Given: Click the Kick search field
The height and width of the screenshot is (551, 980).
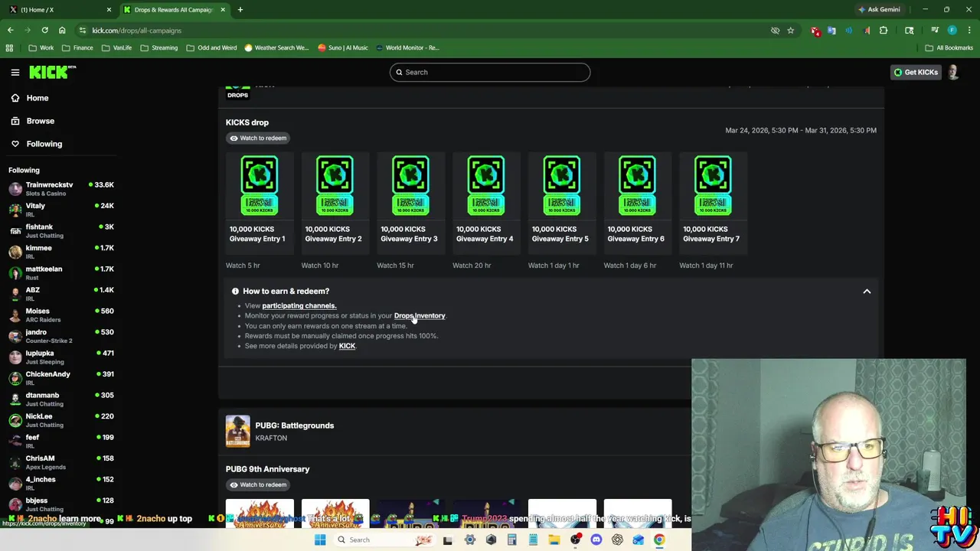Looking at the screenshot, I should point(489,72).
